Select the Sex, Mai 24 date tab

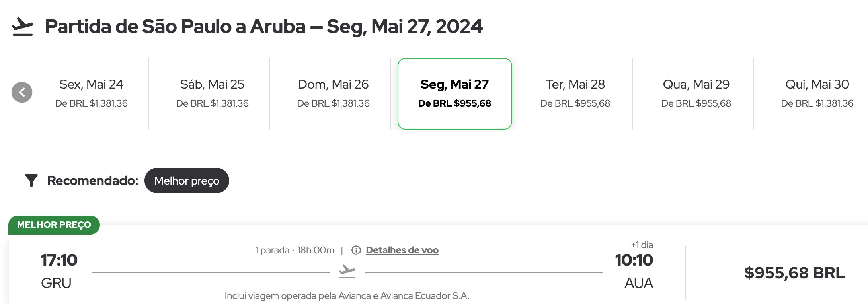pyautogui.click(x=91, y=93)
